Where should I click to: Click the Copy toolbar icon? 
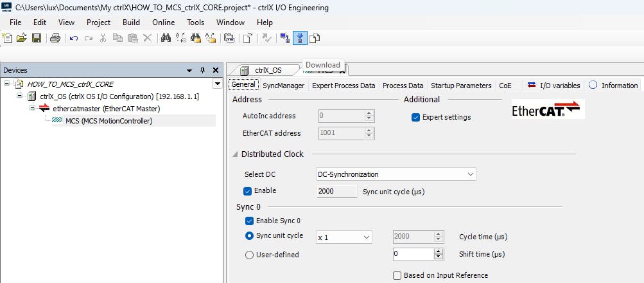[117, 38]
